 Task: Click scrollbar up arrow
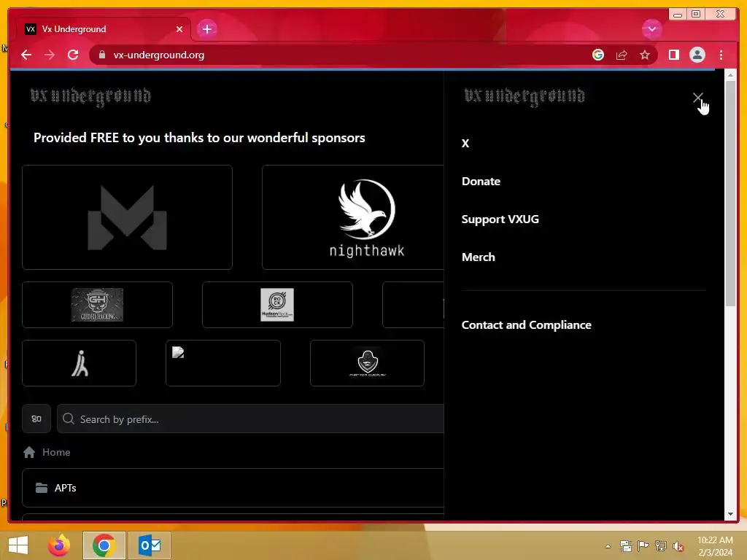(729, 75)
